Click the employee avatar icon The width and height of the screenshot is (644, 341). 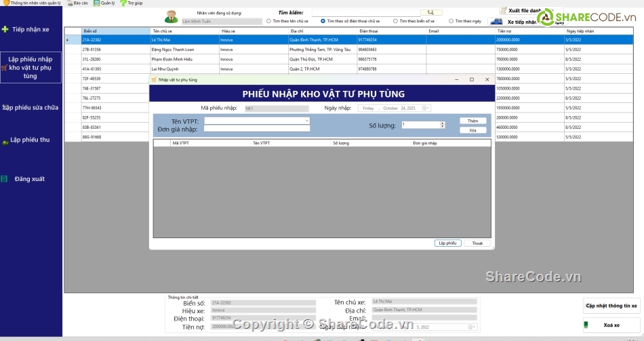(172, 17)
